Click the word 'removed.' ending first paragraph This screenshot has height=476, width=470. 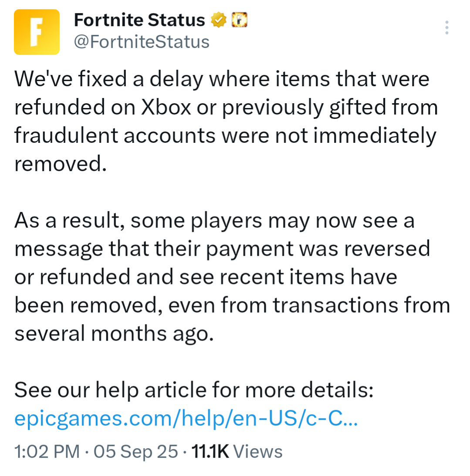click(x=61, y=164)
